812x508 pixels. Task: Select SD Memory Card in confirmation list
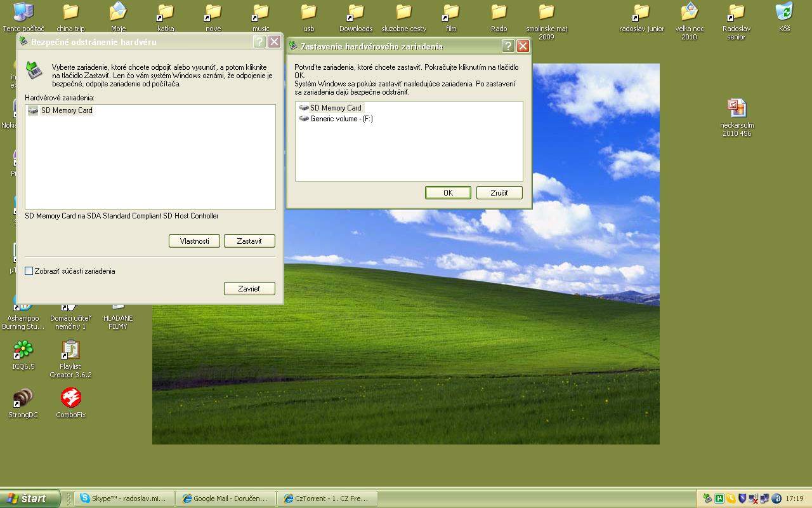(x=335, y=108)
